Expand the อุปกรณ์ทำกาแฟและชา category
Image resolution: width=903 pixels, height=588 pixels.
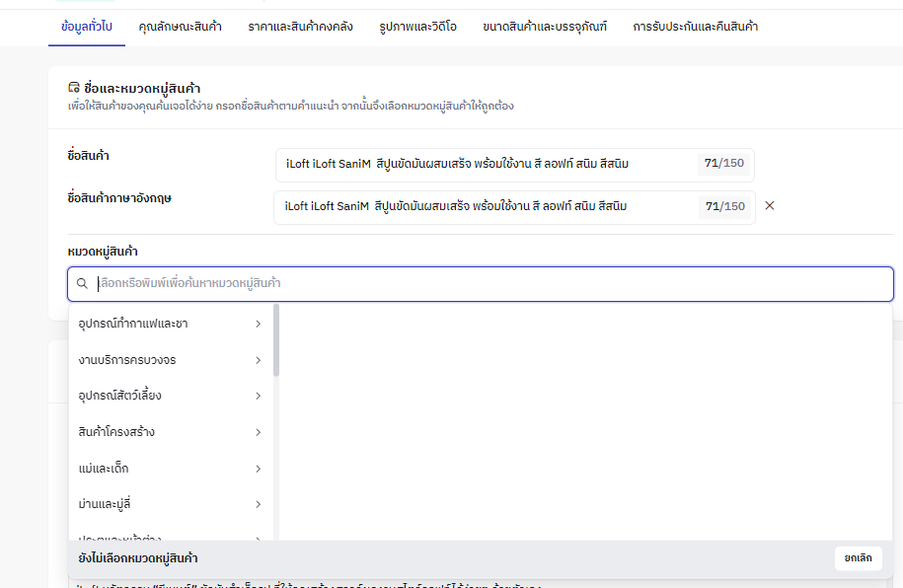coord(170,324)
